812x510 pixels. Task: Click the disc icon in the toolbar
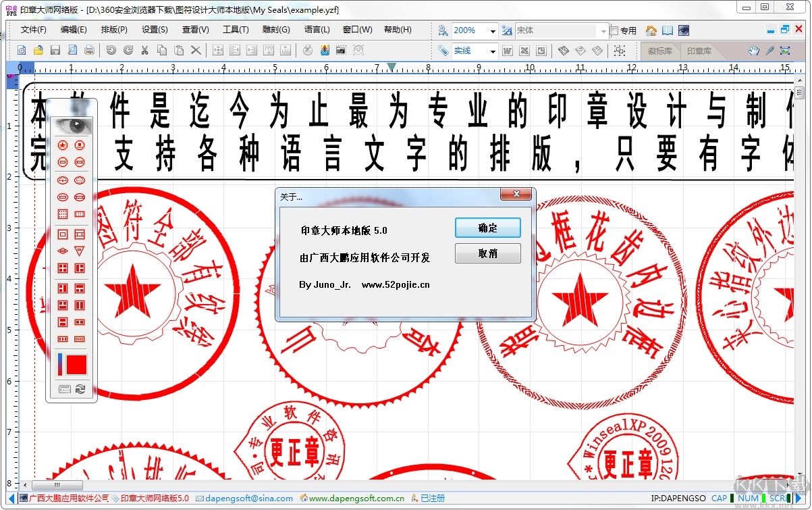[x=358, y=51]
